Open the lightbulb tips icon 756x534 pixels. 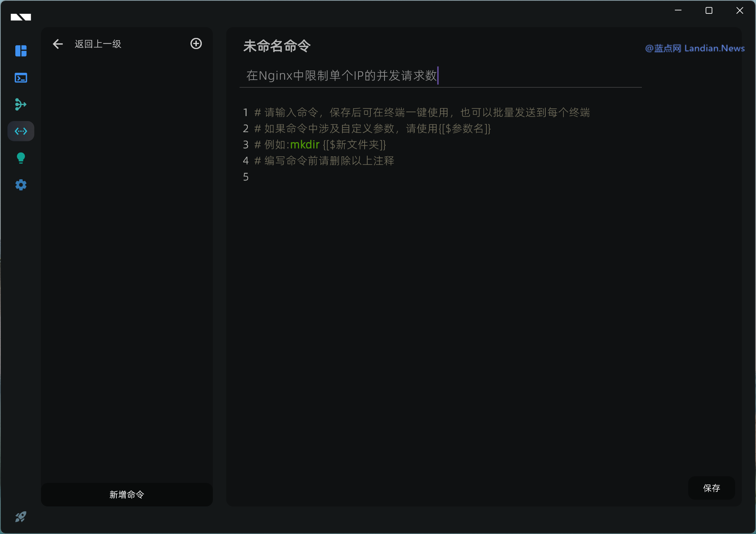coord(21,158)
